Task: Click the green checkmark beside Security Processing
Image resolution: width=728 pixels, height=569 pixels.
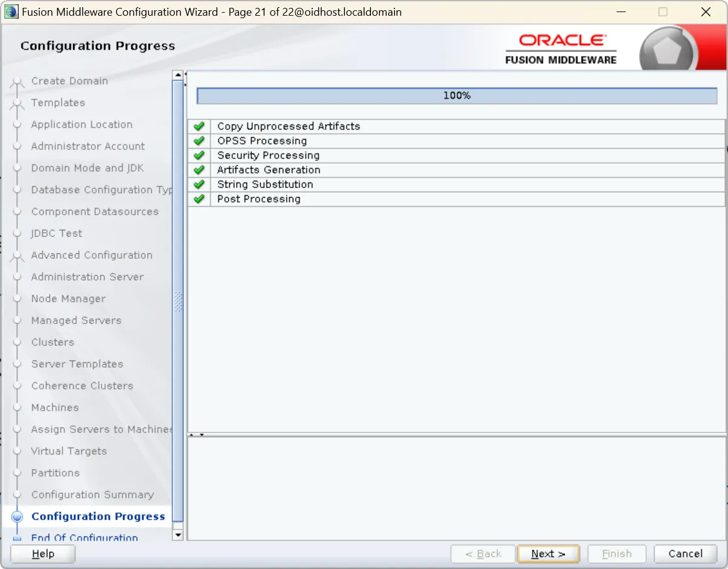Action: [198, 155]
